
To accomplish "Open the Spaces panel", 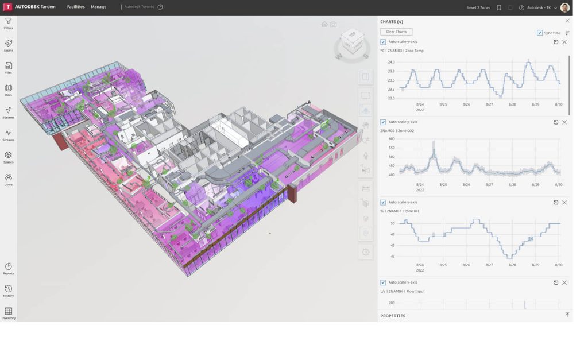I will pyautogui.click(x=8, y=157).
